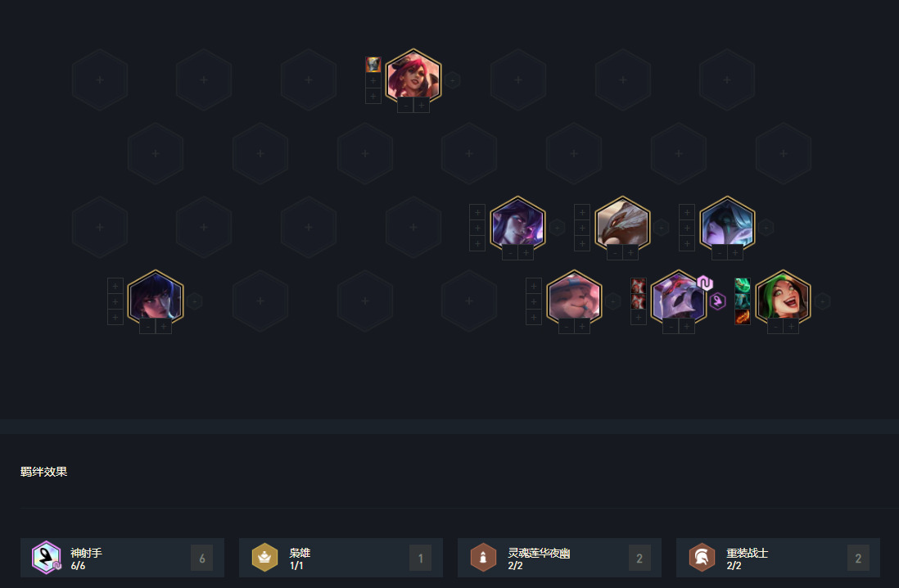
Task: Click the dark-haired champion on bottom-left hex
Action: [x=156, y=298]
